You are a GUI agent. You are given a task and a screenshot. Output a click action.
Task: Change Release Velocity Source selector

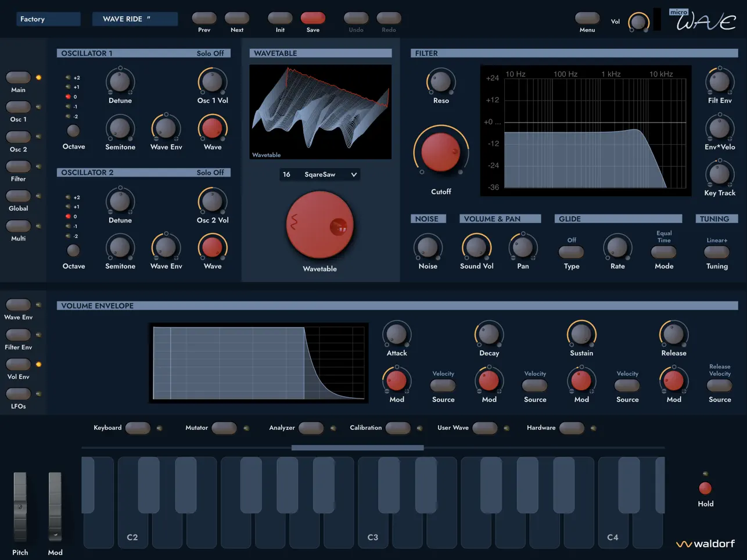click(x=719, y=385)
